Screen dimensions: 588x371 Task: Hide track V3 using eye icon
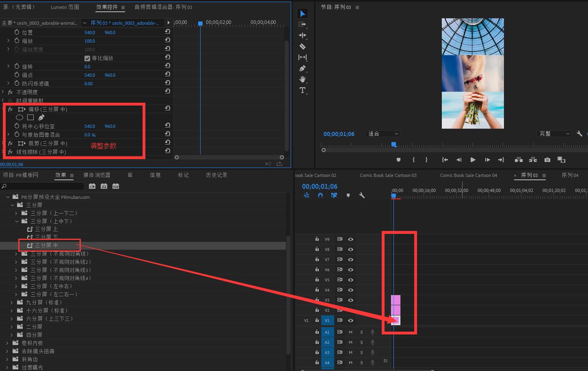(350, 300)
